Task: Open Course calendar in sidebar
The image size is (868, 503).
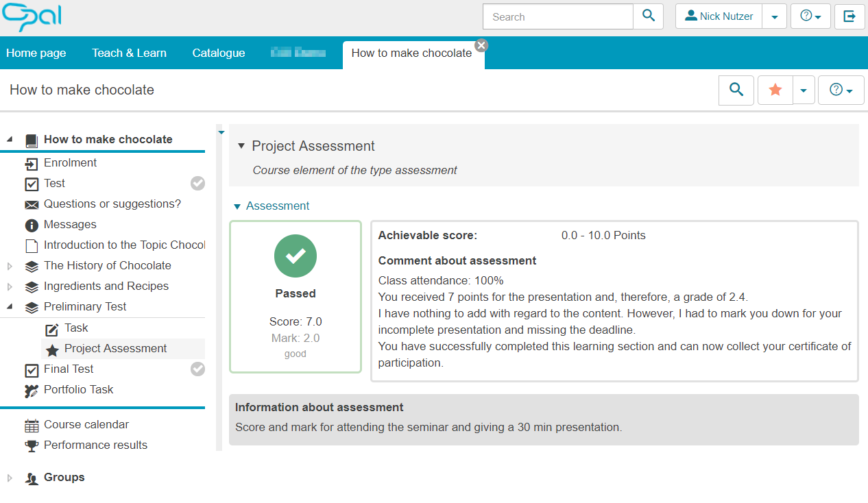Action: pos(86,424)
